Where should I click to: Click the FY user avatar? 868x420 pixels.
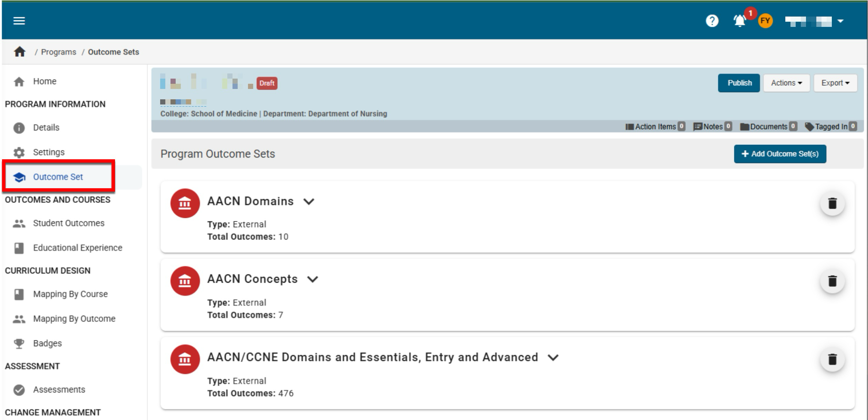(765, 21)
